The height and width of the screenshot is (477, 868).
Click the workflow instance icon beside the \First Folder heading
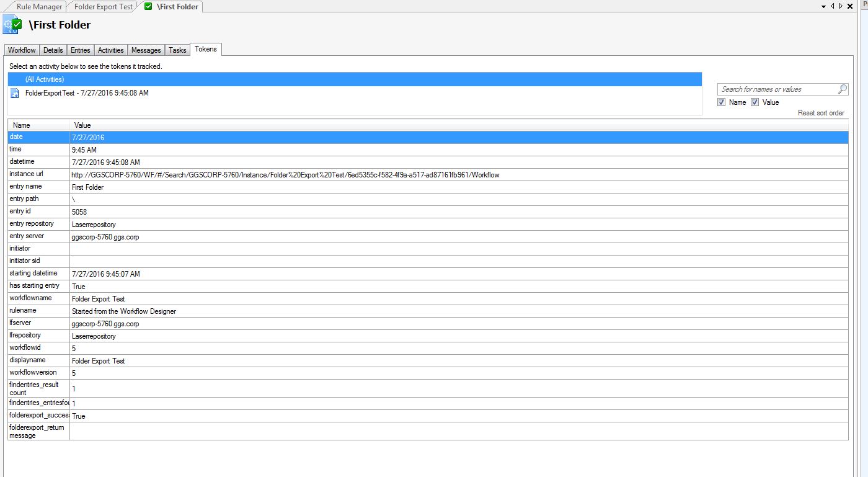pos(12,25)
